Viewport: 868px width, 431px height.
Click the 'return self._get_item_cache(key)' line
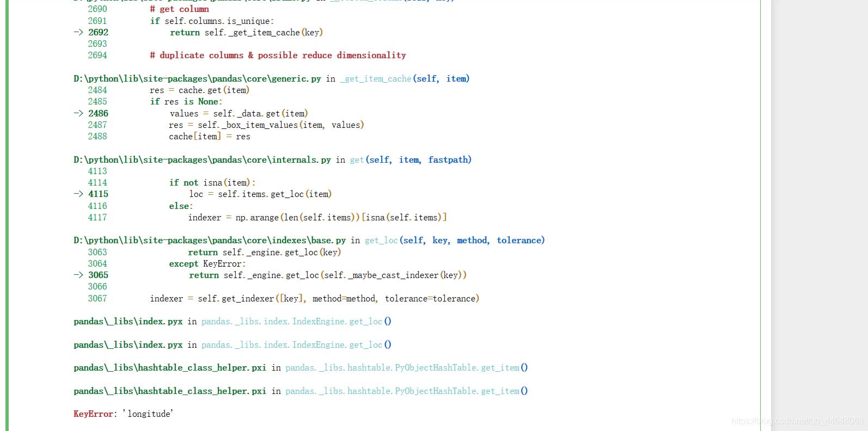click(246, 33)
